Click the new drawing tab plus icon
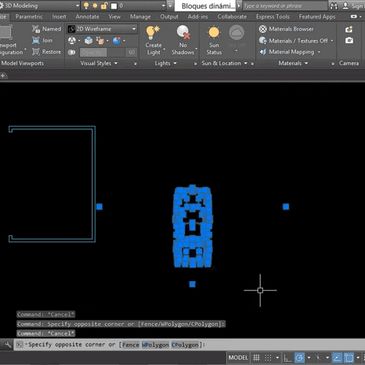Image resolution: width=365 pixels, height=365 pixels. pyautogui.click(x=3, y=76)
